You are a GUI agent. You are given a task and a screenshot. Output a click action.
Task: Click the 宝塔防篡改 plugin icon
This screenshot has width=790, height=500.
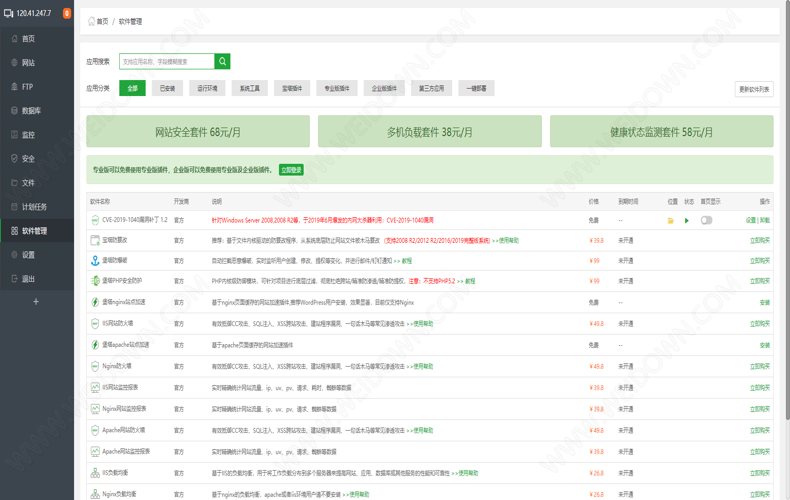95,240
